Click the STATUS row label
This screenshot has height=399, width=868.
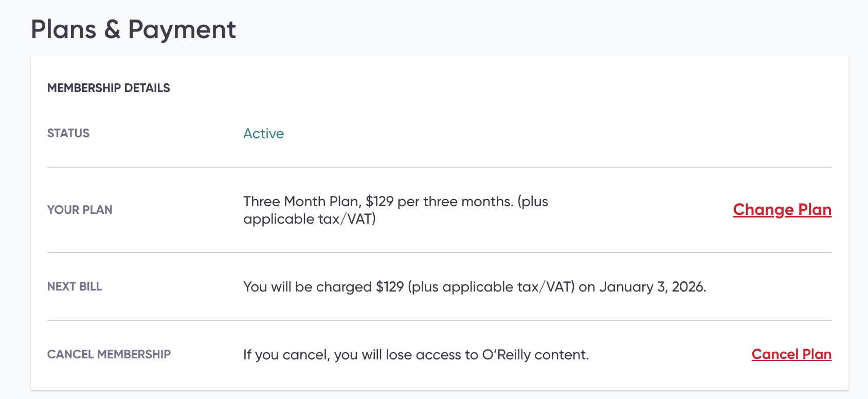68,133
